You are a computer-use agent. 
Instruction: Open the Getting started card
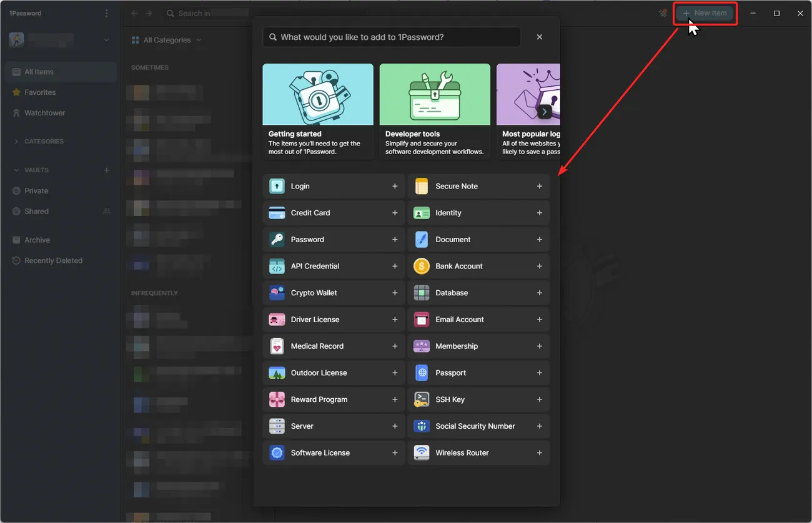[x=318, y=111]
